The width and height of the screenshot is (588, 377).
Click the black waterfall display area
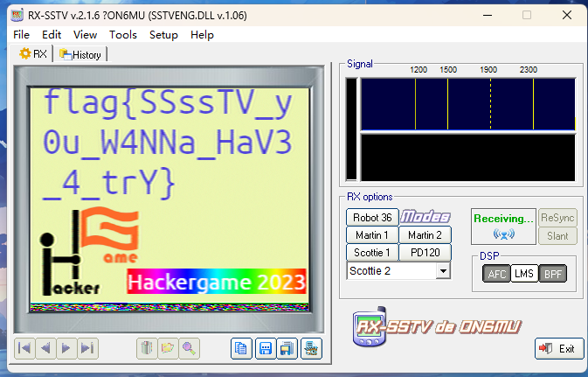(468, 157)
